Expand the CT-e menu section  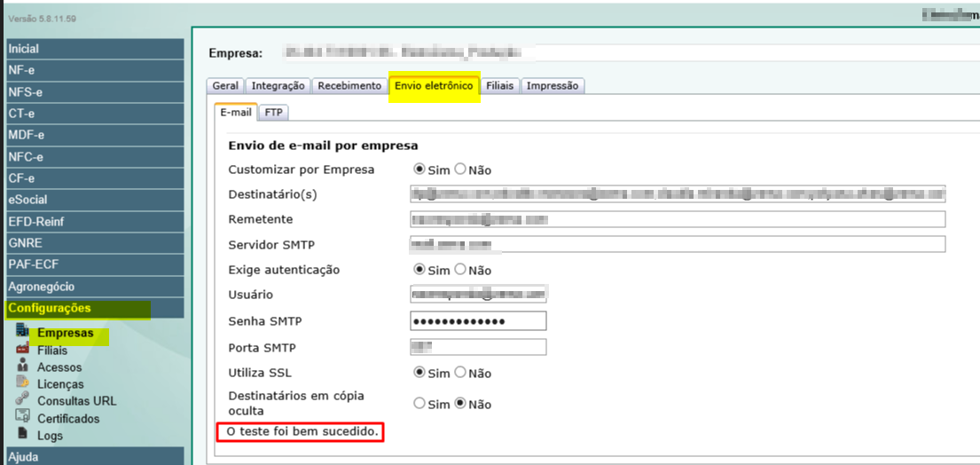pos(95,114)
